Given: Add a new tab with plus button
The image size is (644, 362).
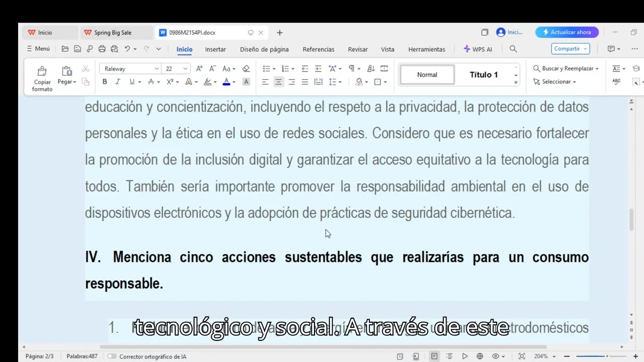Looking at the screenshot, I should pyautogui.click(x=280, y=33).
